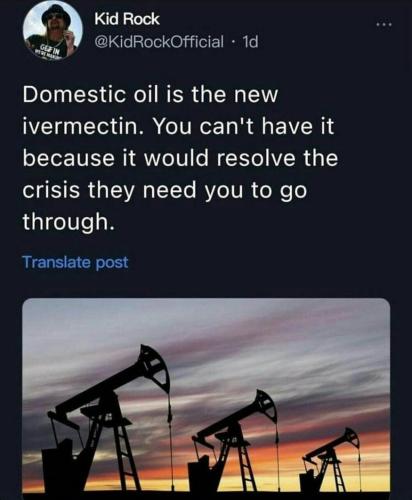Open the attached oil pumps photo
This screenshot has width=412, height=500.
coord(206,398)
